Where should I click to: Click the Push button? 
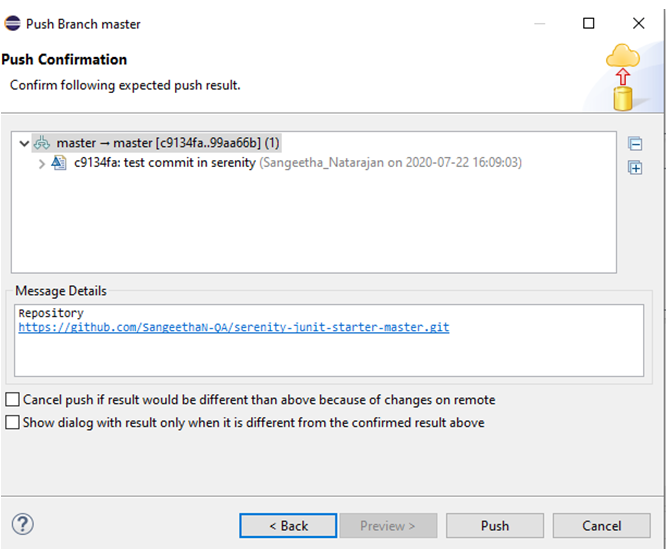point(495,525)
